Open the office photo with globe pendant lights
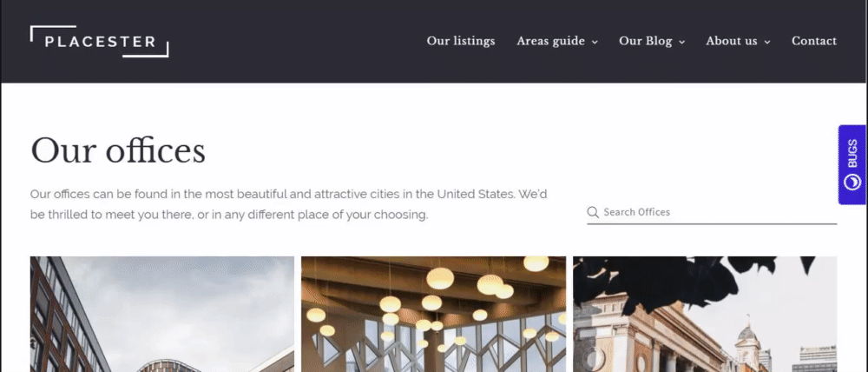 pyautogui.click(x=433, y=314)
